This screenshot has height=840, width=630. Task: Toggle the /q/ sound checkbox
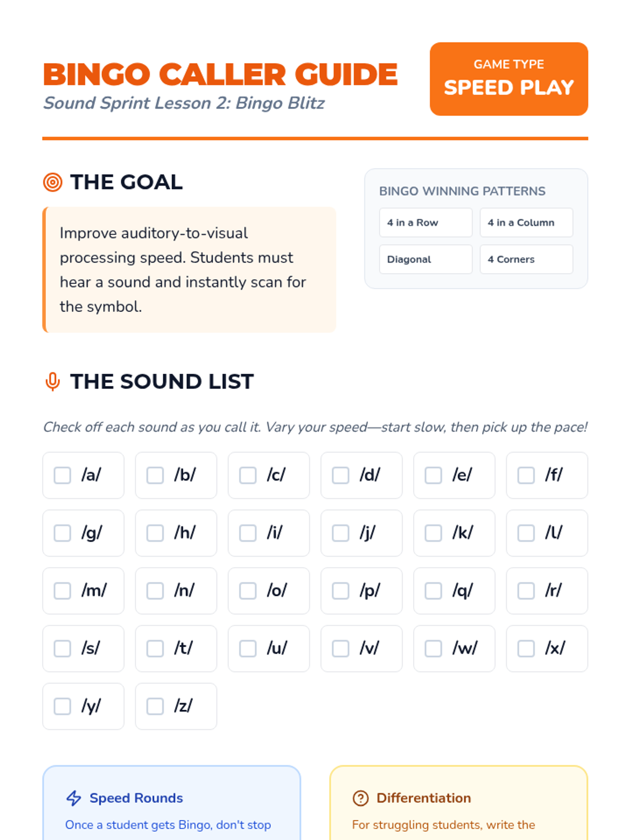click(x=433, y=591)
